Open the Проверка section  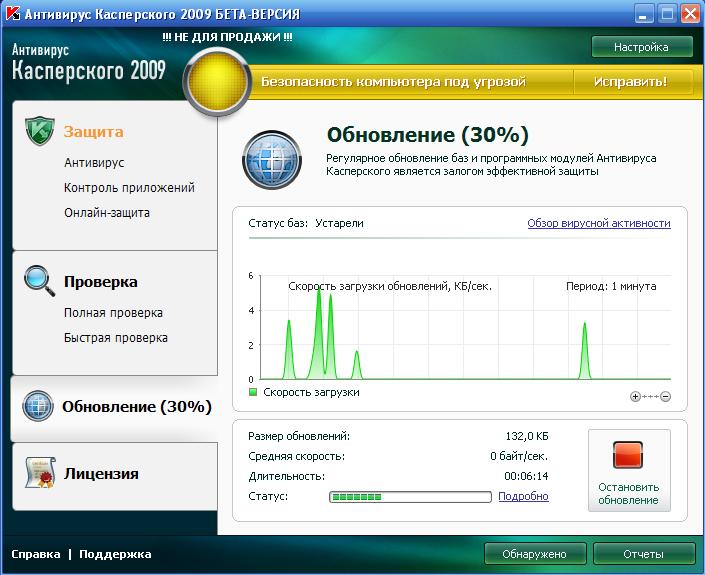pyautogui.click(x=101, y=282)
